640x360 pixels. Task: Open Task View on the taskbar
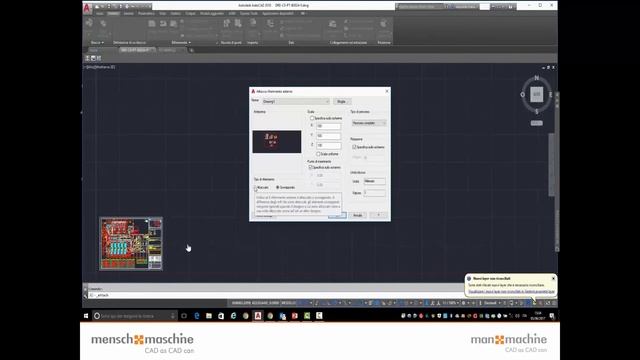(x=184, y=316)
